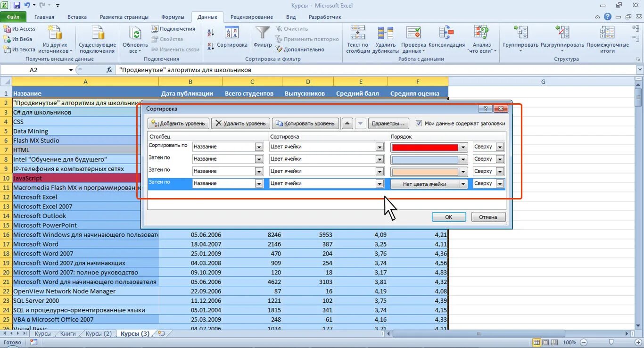The image size is (644, 348).
Task: Open 'Сверху' position dropdown in first row
Action: (500, 147)
